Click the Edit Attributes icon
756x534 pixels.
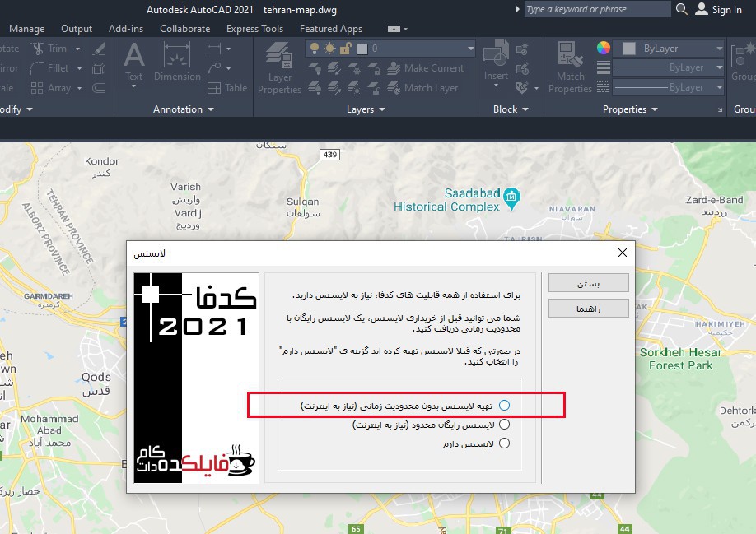click(x=522, y=88)
